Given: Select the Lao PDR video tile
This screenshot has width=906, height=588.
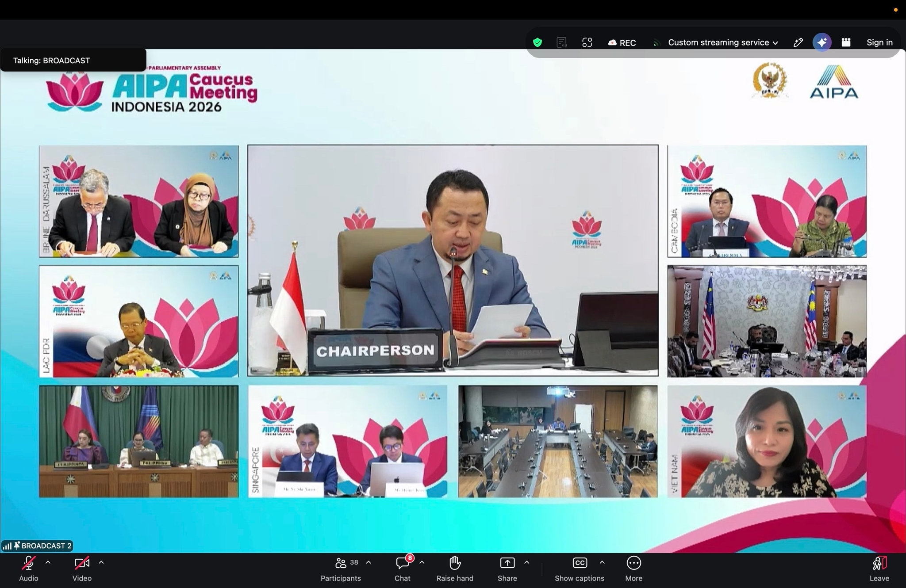Looking at the screenshot, I should pos(138,321).
